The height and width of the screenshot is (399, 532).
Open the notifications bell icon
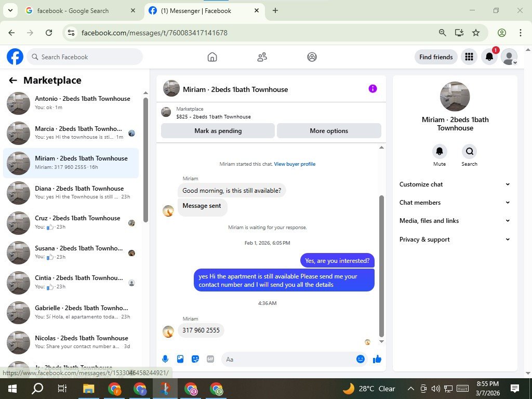489,57
